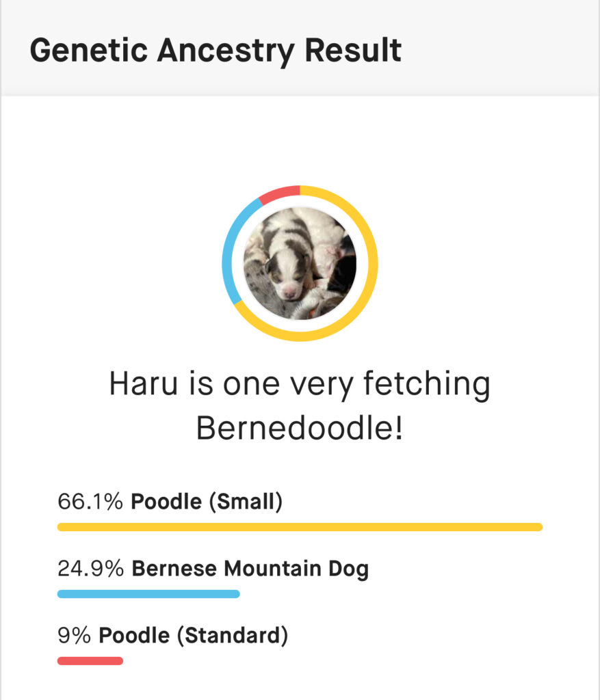Click the Genetic Ancestry Result header

tap(216, 51)
